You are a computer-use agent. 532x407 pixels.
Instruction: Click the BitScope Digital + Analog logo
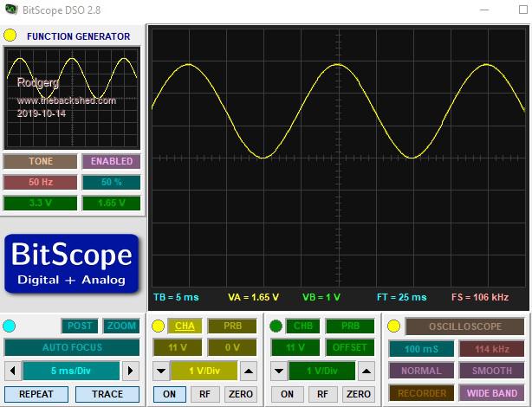coord(71,262)
